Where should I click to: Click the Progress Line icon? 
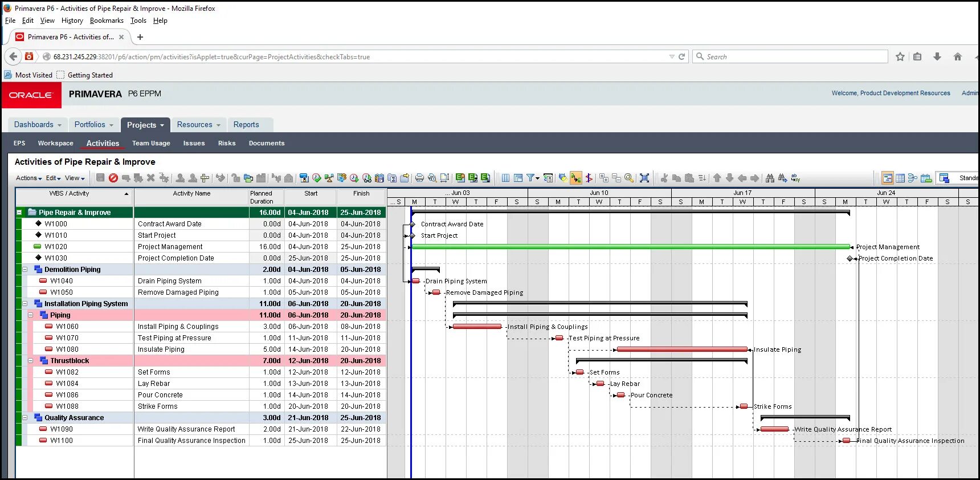[x=589, y=178]
